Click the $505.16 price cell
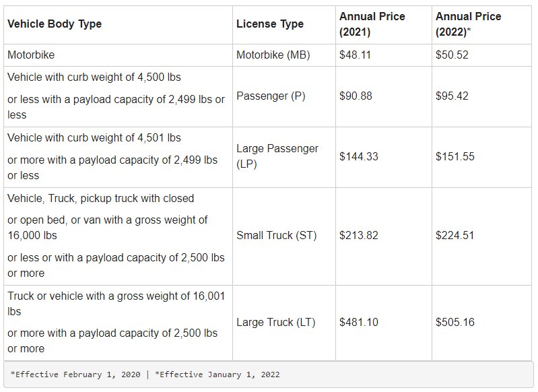 pyautogui.click(x=481, y=323)
